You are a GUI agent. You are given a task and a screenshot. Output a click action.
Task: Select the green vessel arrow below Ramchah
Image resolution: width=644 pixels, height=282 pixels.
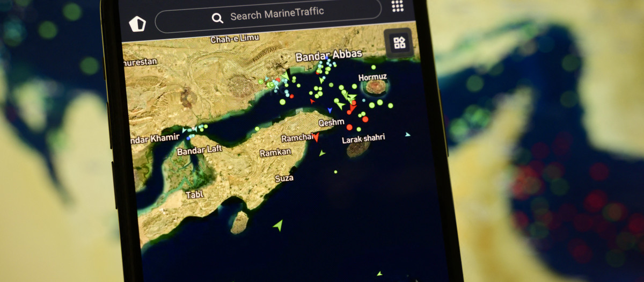point(322,154)
